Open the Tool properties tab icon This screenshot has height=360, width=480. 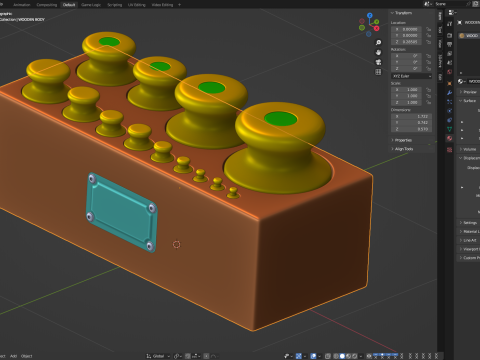point(450,24)
